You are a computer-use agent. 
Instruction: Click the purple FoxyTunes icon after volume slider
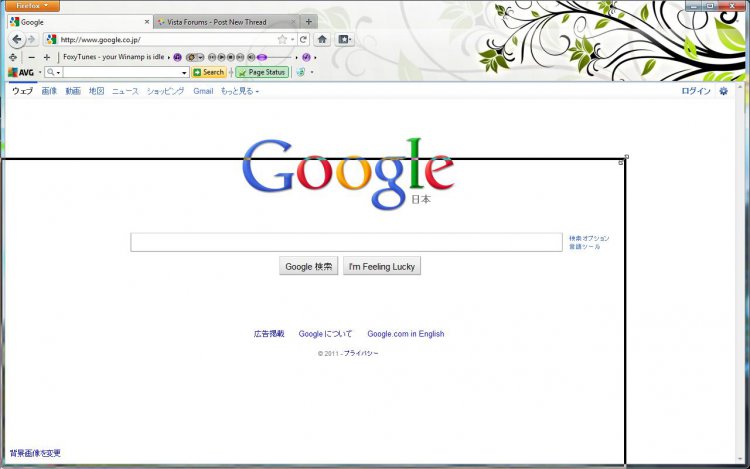pyautogui.click(x=307, y=57)
